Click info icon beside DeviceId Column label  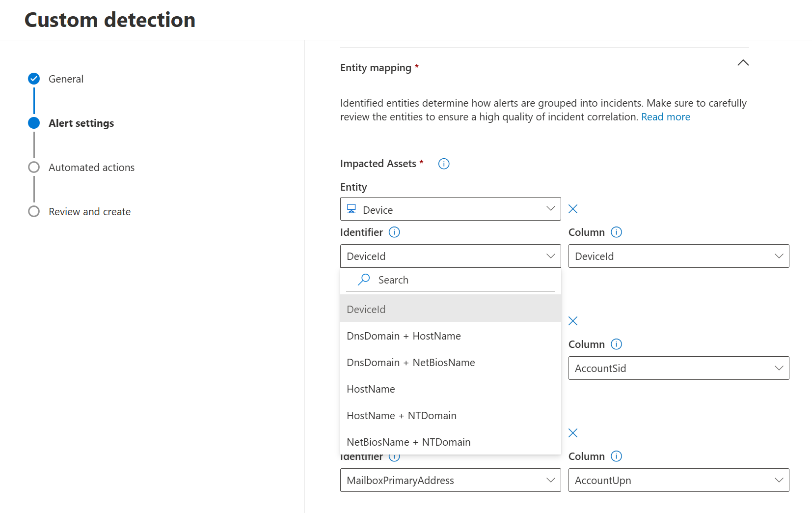click(x=616, y=232)
